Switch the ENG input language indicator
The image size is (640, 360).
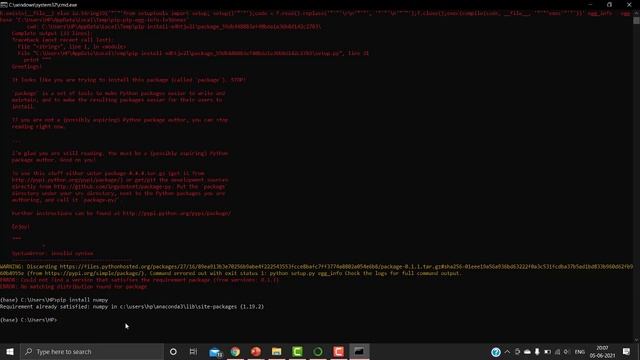[x=580, y=351]
